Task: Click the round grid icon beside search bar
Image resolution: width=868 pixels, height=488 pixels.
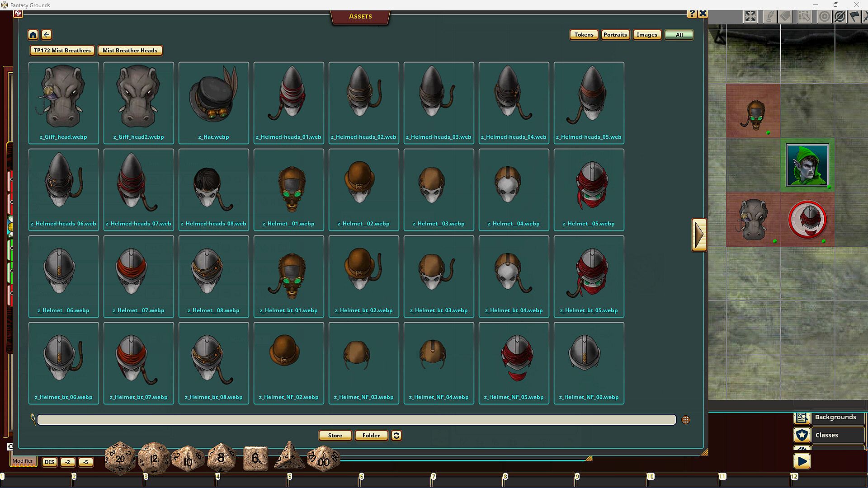Action: (686, 420)
